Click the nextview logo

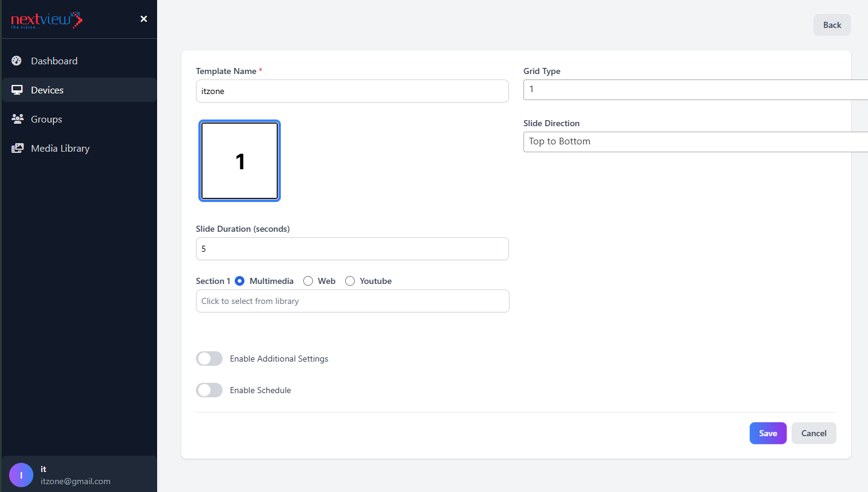46,19
